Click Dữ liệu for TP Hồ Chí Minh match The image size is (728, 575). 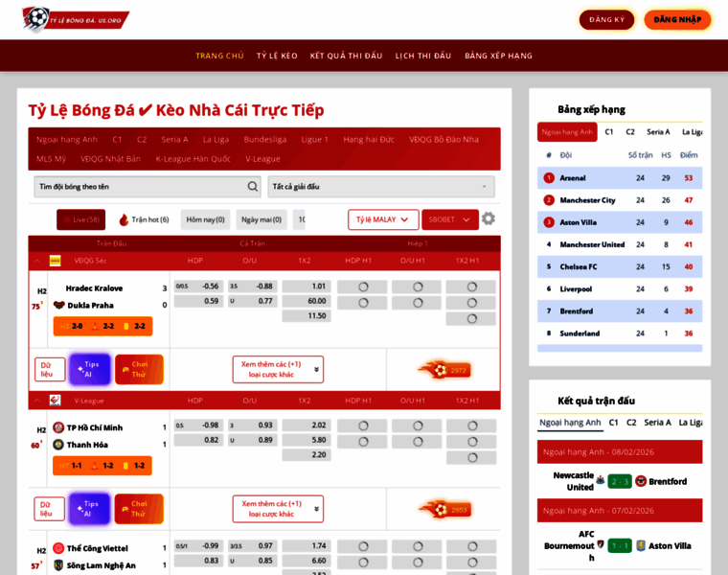coord(49,509)
